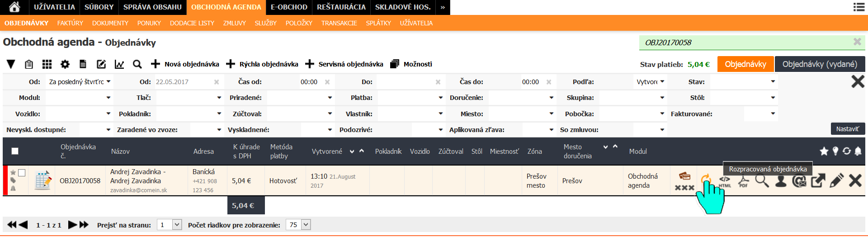
Task: Open the Stav filter dropdown
Action: click(743, 82)
